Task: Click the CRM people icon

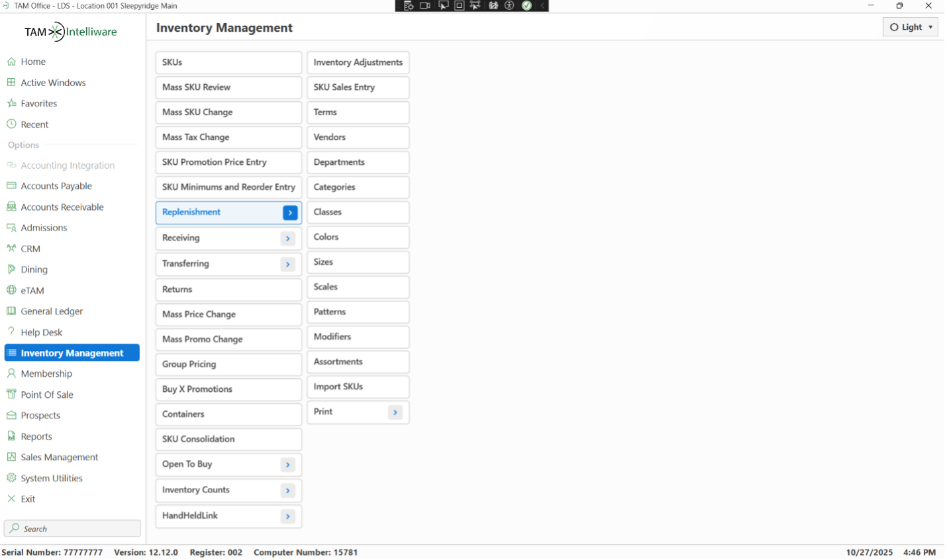Action: pyautogui.click(x=11, y=249)
